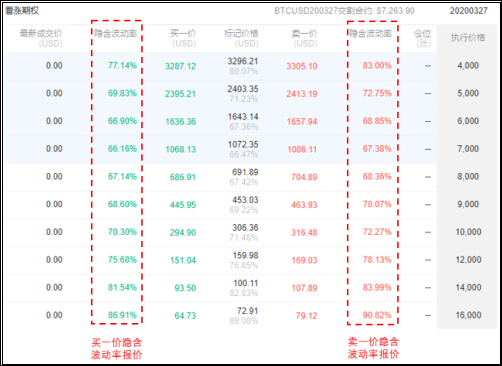Screen dimensions: 502x366
Task: Click the 看涨期权 title label
Action: click(22, 11)
